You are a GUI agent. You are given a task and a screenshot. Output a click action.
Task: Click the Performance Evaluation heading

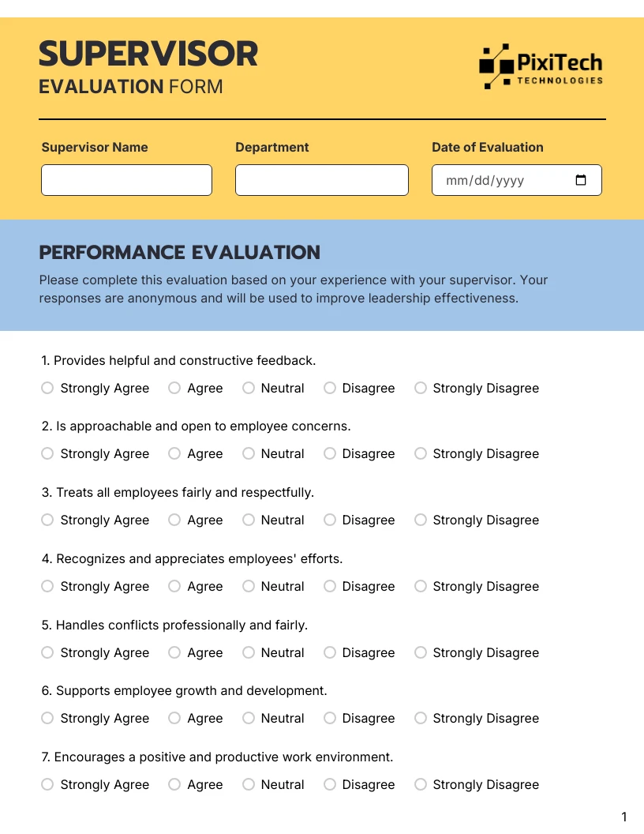[179, 253]
